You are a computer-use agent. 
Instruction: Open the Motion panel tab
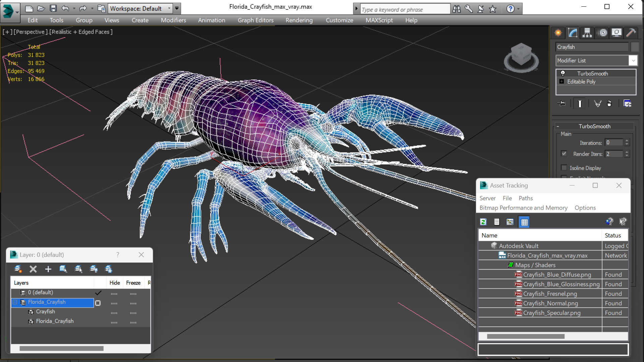pyautogui.click(x=602, y=32)
